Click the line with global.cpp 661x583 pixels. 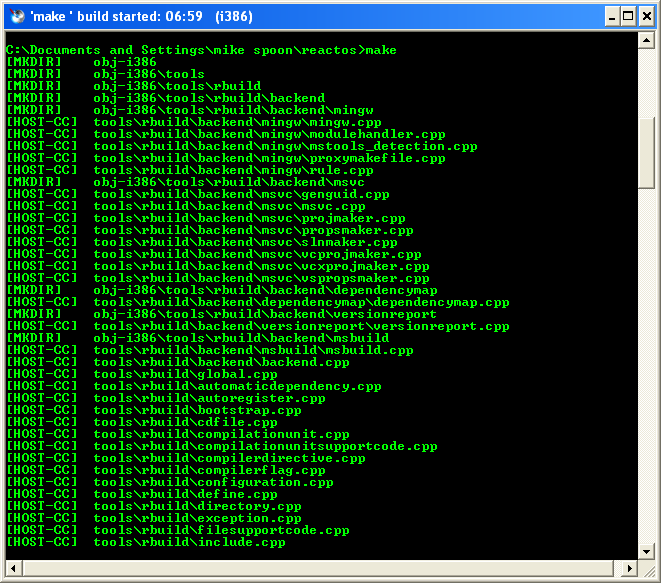pyautogui.click(x=142, y=374)
